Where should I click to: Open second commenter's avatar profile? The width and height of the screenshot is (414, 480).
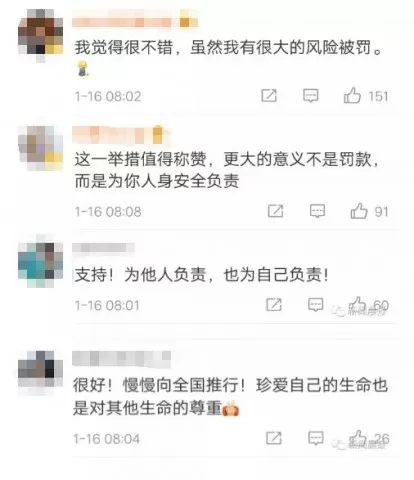(40, 148)
